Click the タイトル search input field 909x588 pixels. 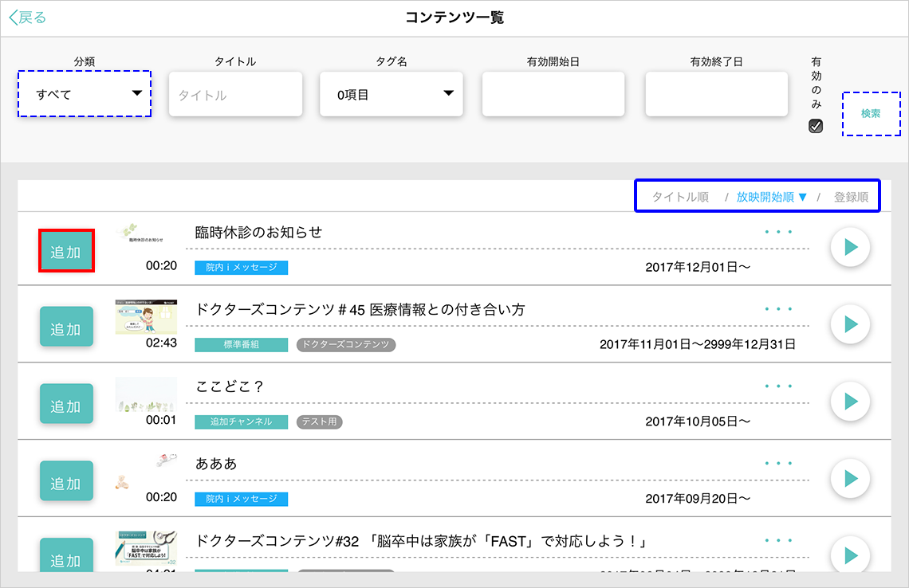(235, 94)
